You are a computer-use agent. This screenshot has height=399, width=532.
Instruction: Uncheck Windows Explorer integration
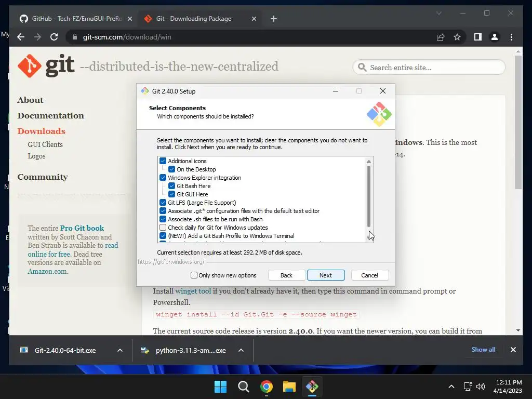[x=163, y=178]
